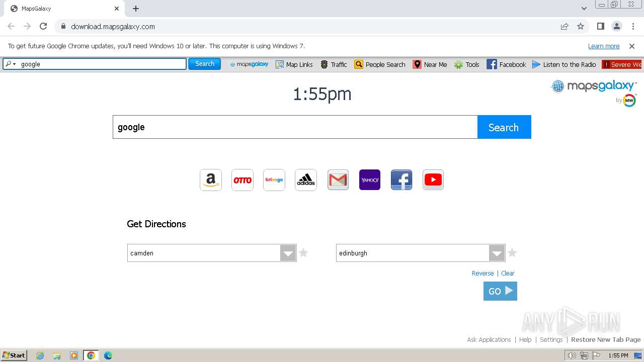Click the GO directions button
Viewport: 644px width, 362px height.
coord(500,291)
